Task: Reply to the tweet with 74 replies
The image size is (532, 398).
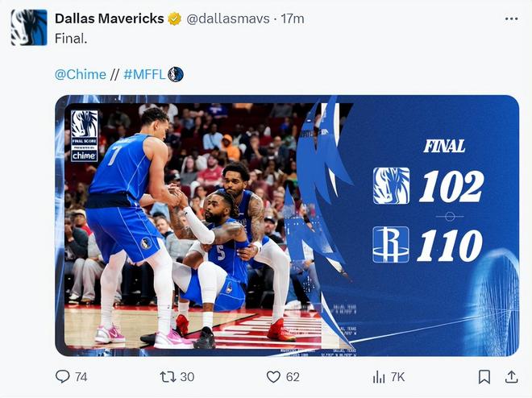Action: 63,376
